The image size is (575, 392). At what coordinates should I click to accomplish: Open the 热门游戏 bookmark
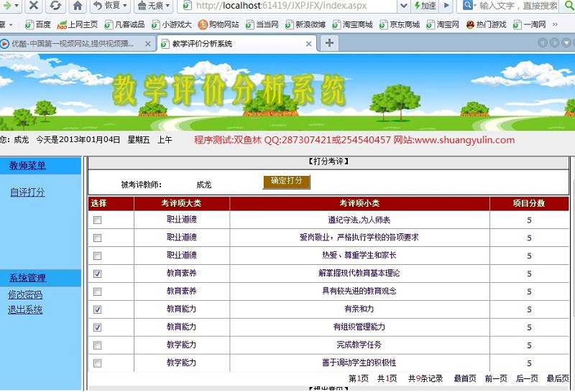(486, 24)
